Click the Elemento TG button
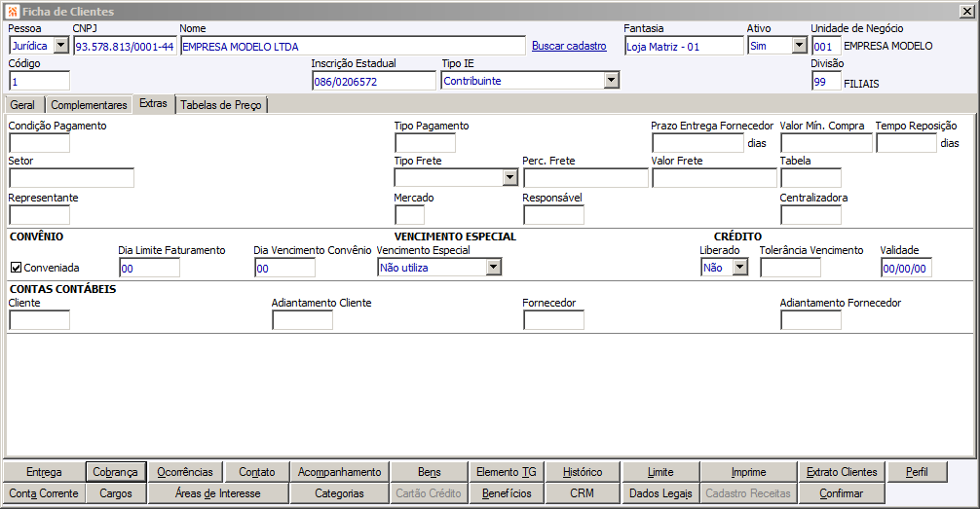This screenshot has width=980, height=509. [x=507, y=472]
